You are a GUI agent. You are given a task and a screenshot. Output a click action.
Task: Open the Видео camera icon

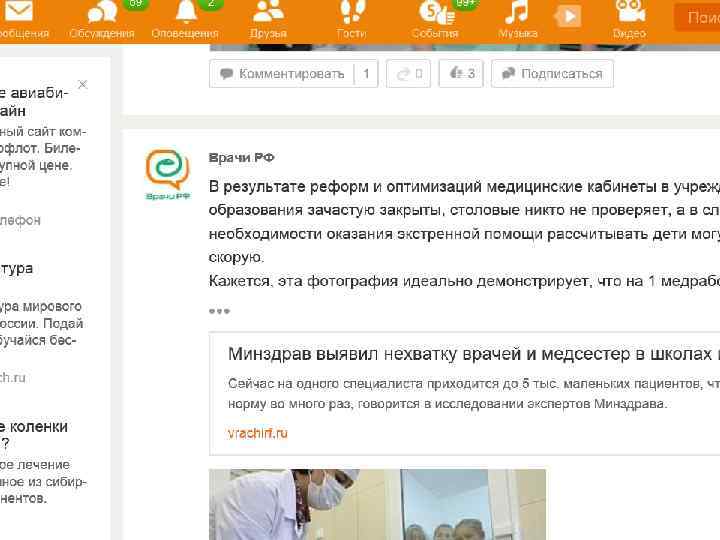click(x=630, y=11)
